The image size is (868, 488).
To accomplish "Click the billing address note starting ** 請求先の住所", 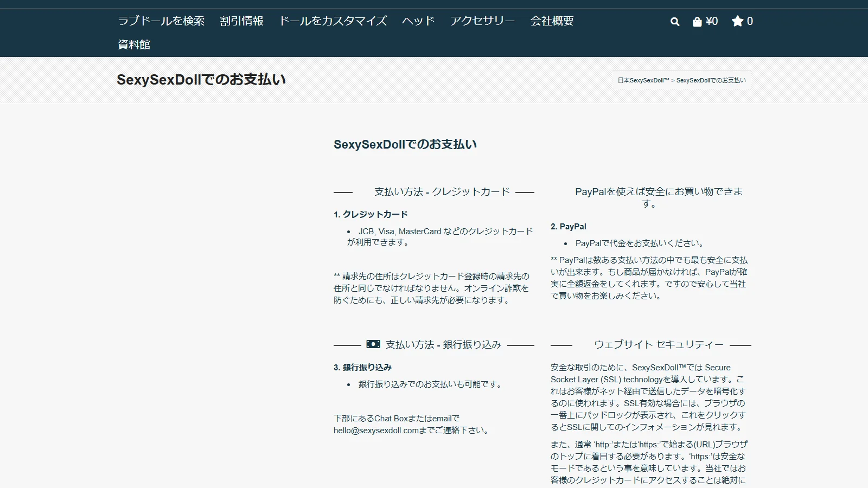I will (432, 288).
